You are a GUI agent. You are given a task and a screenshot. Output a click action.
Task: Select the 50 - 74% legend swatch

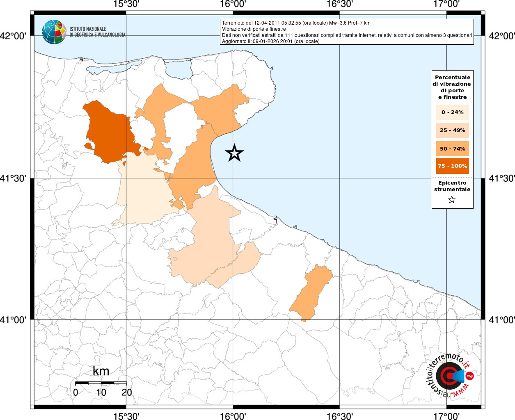coord(452,148)
